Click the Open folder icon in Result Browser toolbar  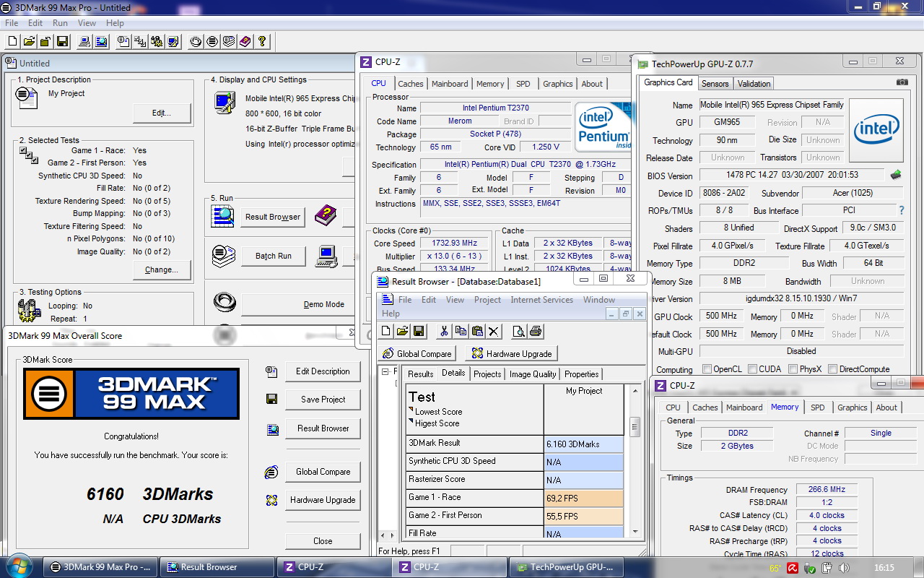(402, 332)
